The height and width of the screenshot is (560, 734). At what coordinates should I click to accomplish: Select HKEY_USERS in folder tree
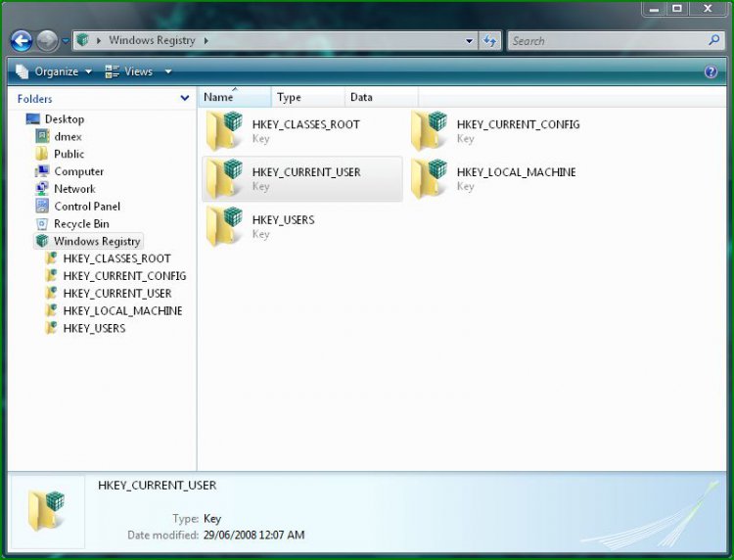pos(94,328)
